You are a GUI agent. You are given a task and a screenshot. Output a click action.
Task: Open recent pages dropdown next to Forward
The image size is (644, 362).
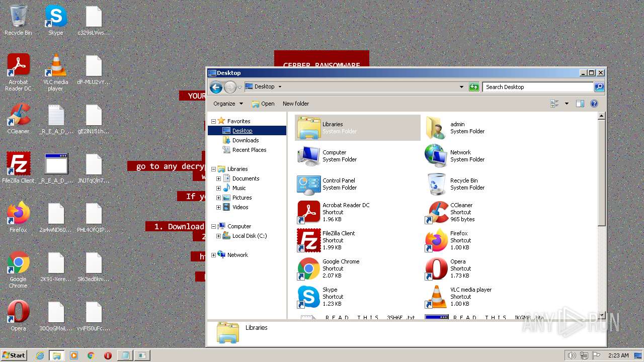[239, 87]
